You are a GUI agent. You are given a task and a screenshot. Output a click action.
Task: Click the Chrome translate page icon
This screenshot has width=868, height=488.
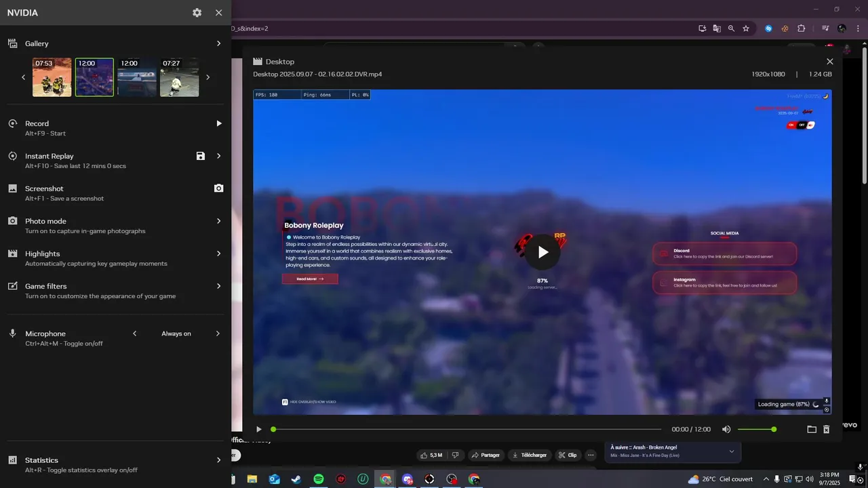click(717, 28)
